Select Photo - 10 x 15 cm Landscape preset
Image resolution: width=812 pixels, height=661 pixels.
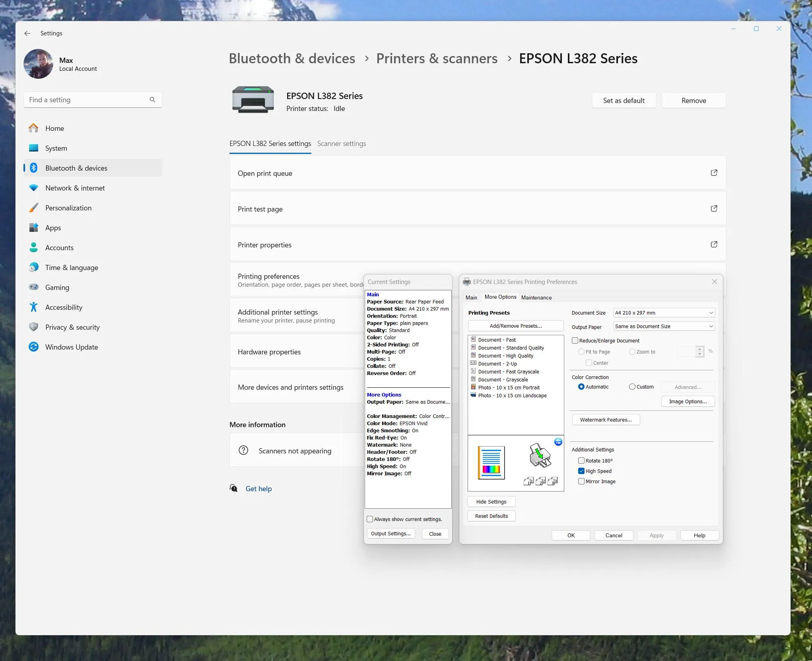tap(513, 395)
